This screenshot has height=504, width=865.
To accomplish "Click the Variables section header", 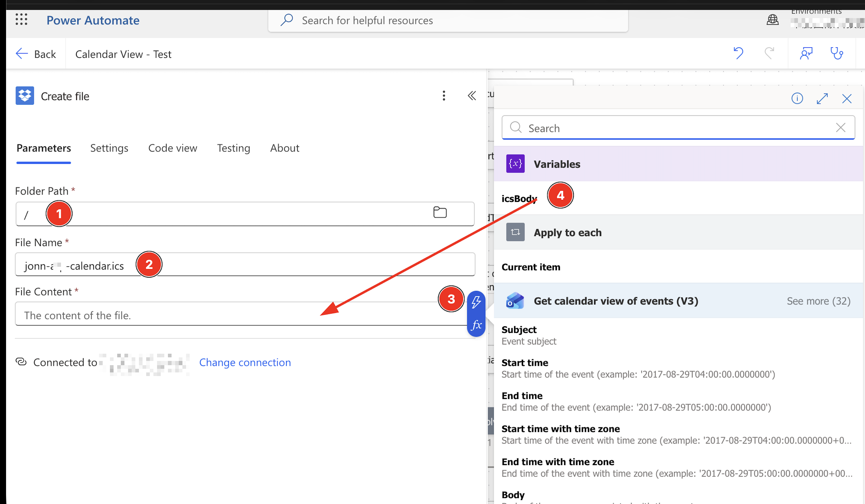I will point(678,164).
